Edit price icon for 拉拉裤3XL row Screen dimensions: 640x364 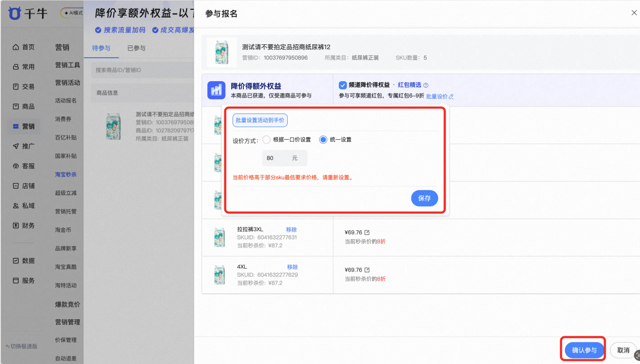pyautogui.click(x=367, y=233)
